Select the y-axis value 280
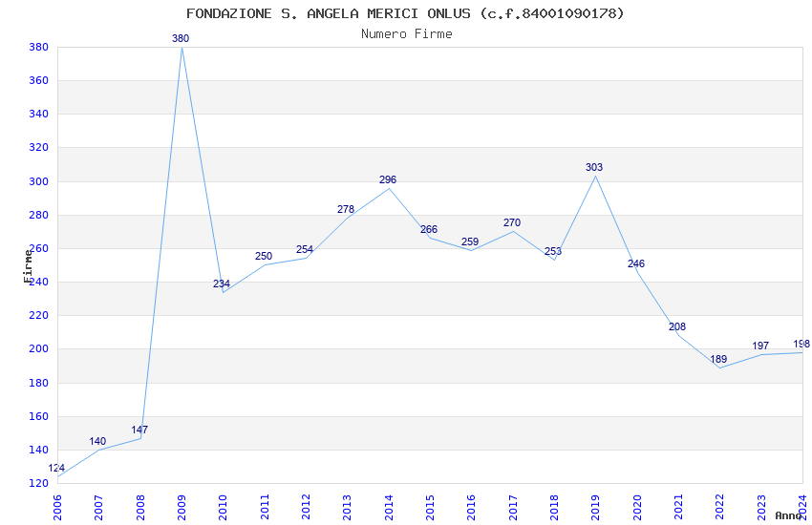 coord(39,215)
